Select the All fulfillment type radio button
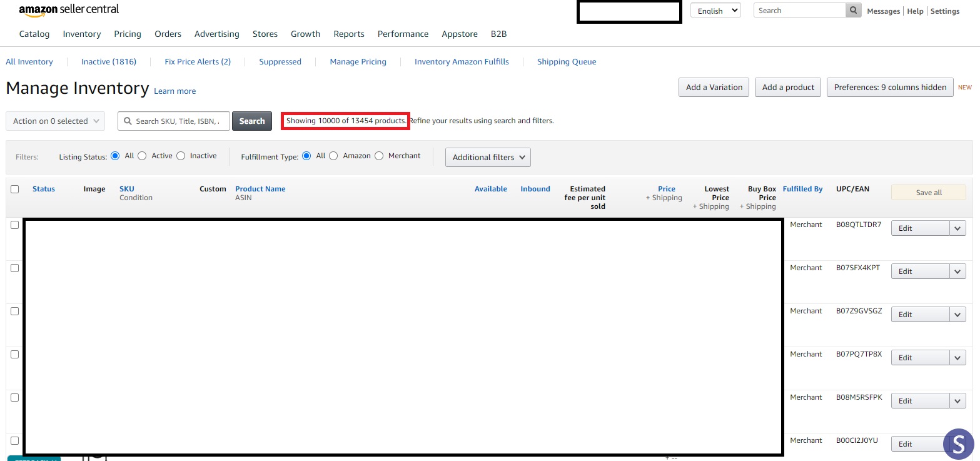This screenshot has height=461, width=980. (306, 156)
